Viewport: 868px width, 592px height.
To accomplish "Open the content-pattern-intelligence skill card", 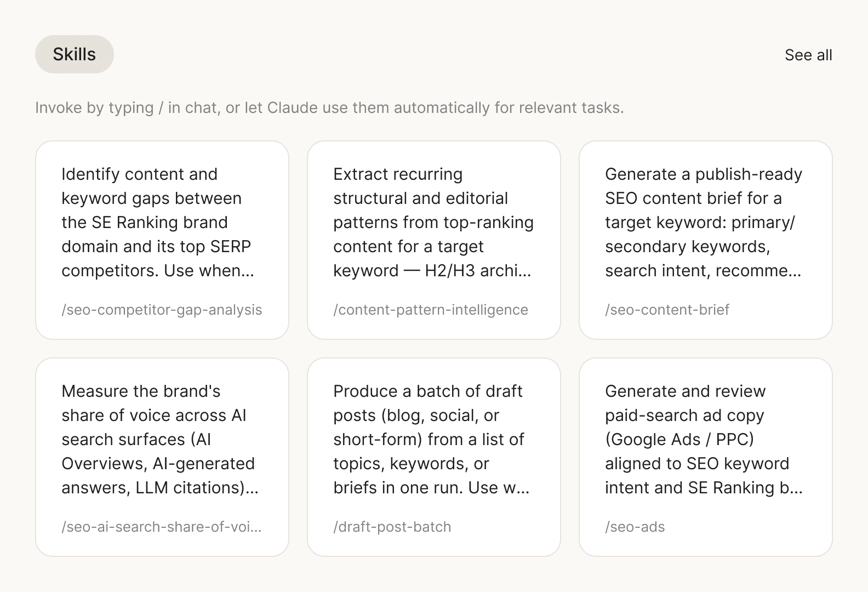I will tap(434, 240).
